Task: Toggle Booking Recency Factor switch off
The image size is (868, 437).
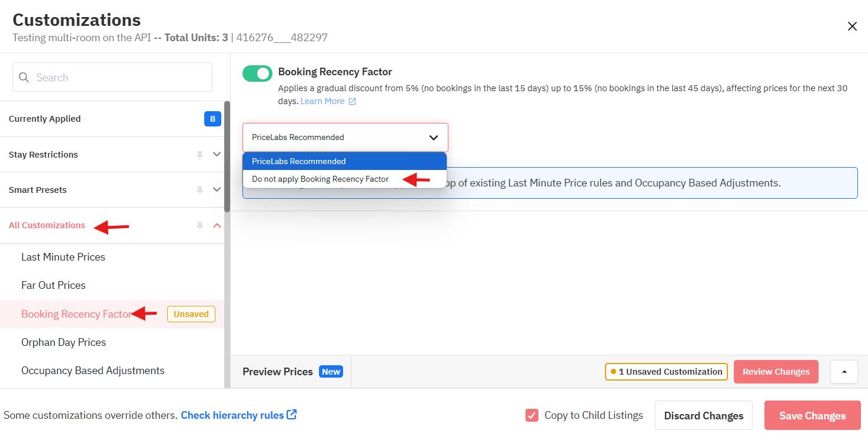Action: (x=257, y=74)
